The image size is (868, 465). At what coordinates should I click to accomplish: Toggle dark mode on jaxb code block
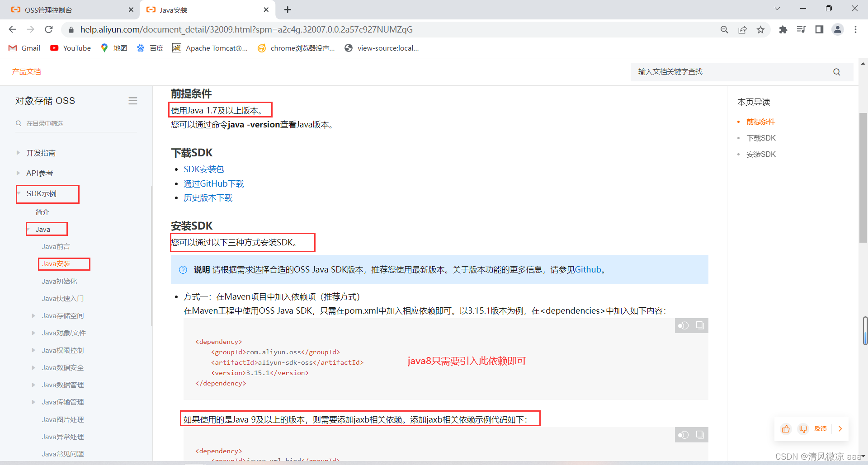point(683,435)
